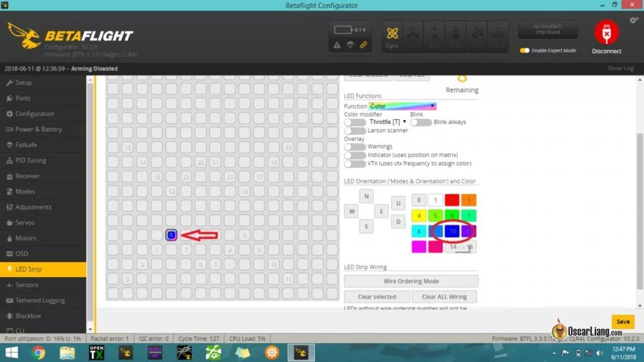
Task: Enable VTX overlay switch
Action: pyautogui.click(x=355, y=164)
